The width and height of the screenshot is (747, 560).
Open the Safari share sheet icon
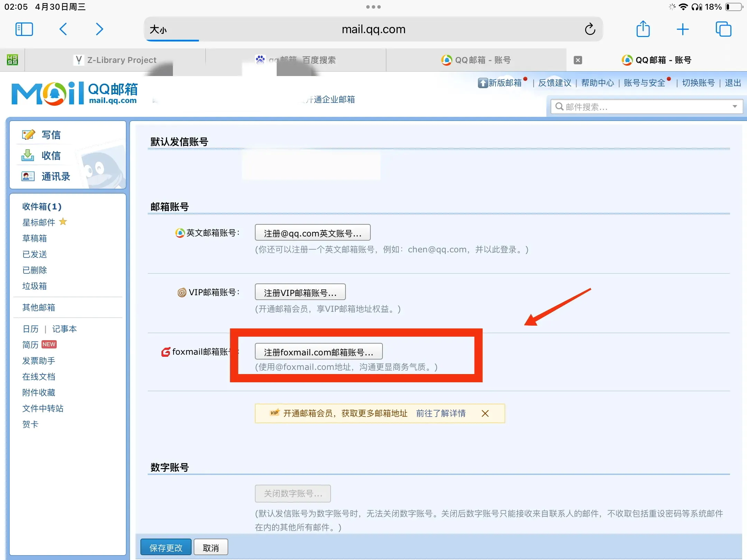pos(643,29)
